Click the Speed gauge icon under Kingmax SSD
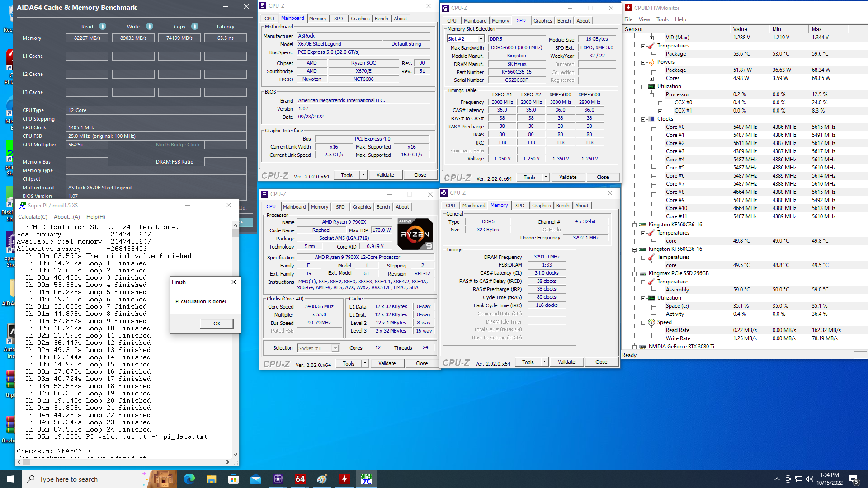The height and width of the screenshot is (488, 868). point(651,322)
